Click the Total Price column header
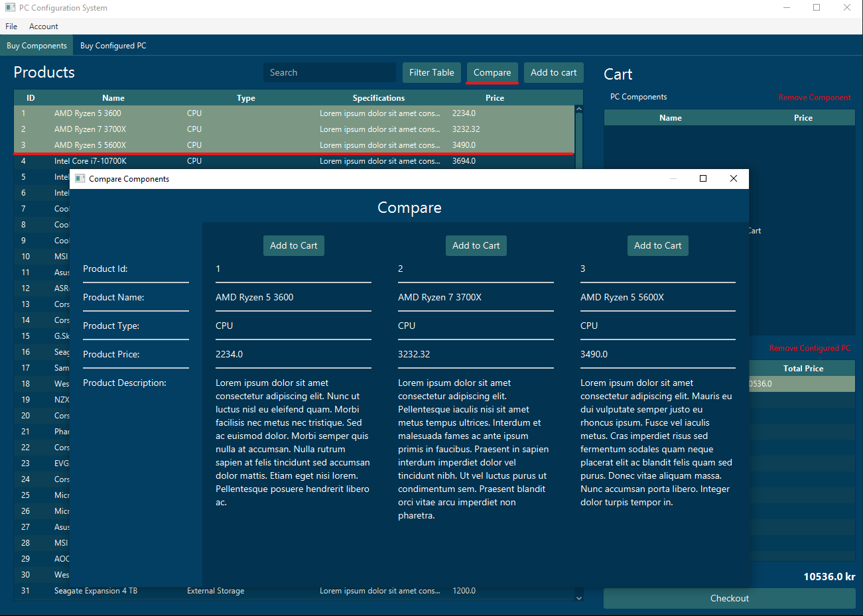The width and height of the screenshot is (863, 616). pyautogui.click(x=803, y=369)
